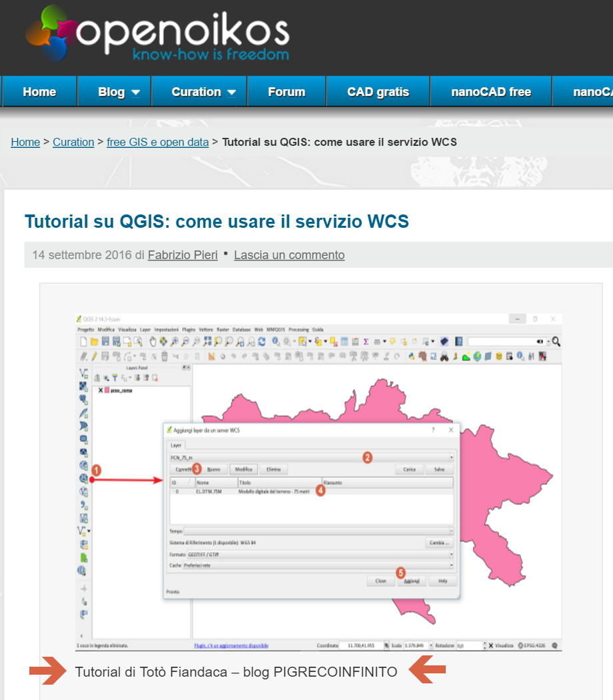
Task: Select the Pan Map hand tool
Action: point(152,342)
